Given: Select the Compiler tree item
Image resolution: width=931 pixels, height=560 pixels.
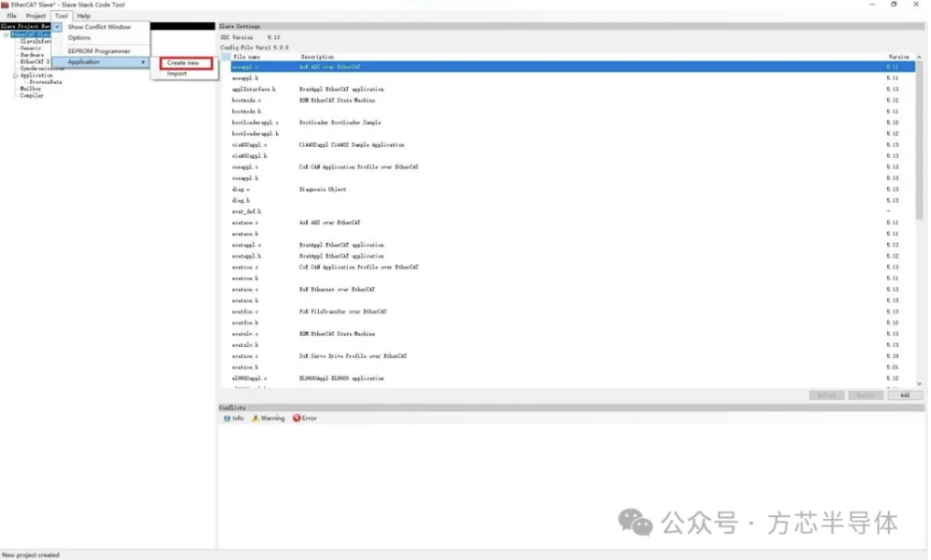Looking at the screenshot, I should coord(32,95).
